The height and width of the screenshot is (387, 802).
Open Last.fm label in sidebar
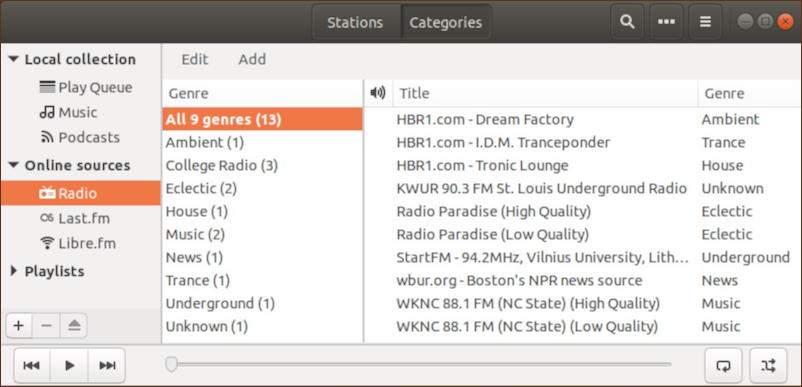[84, 218]
